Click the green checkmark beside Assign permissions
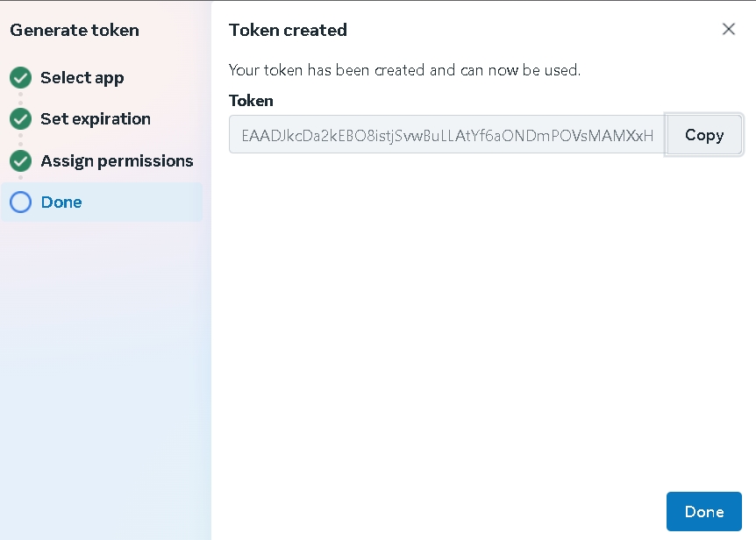756x540 pixels. click(20, 161)
